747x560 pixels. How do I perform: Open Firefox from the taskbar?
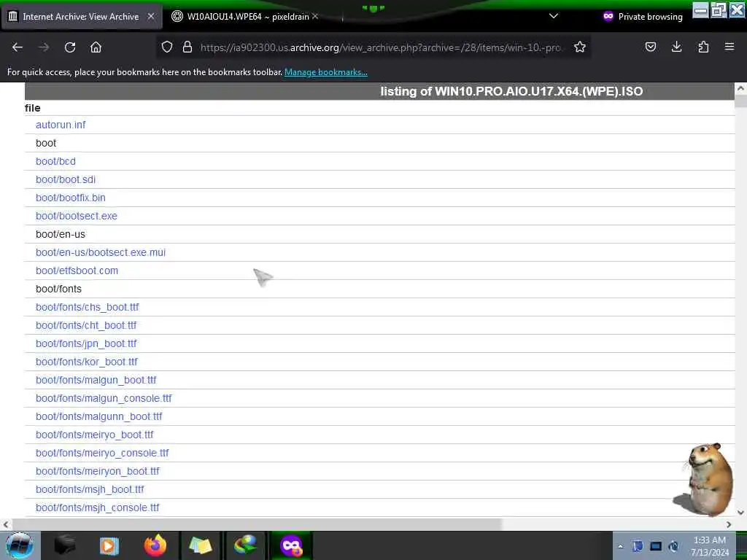pos(155,545)
